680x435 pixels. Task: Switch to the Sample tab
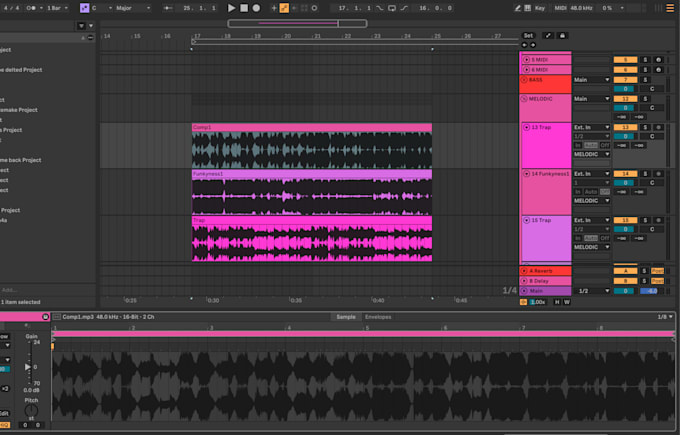(x=346, y=317)
